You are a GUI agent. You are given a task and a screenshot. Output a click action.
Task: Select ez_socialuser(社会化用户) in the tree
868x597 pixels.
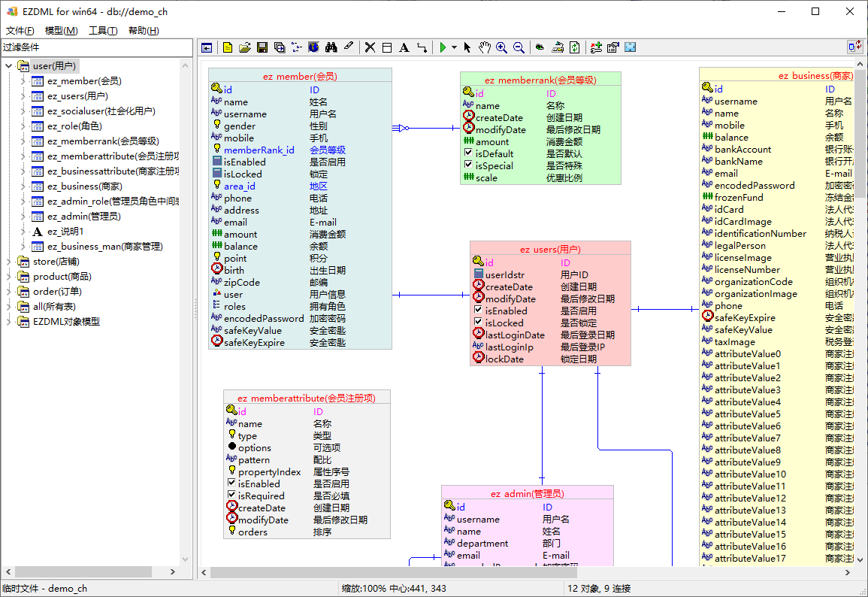pos(101,111)
